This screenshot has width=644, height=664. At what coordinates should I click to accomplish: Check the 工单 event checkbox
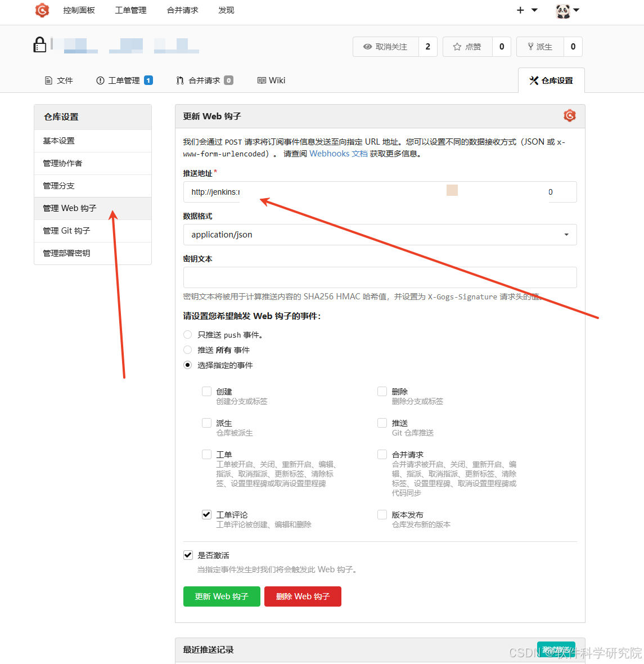pyautogui.click(x=206, y=454)
